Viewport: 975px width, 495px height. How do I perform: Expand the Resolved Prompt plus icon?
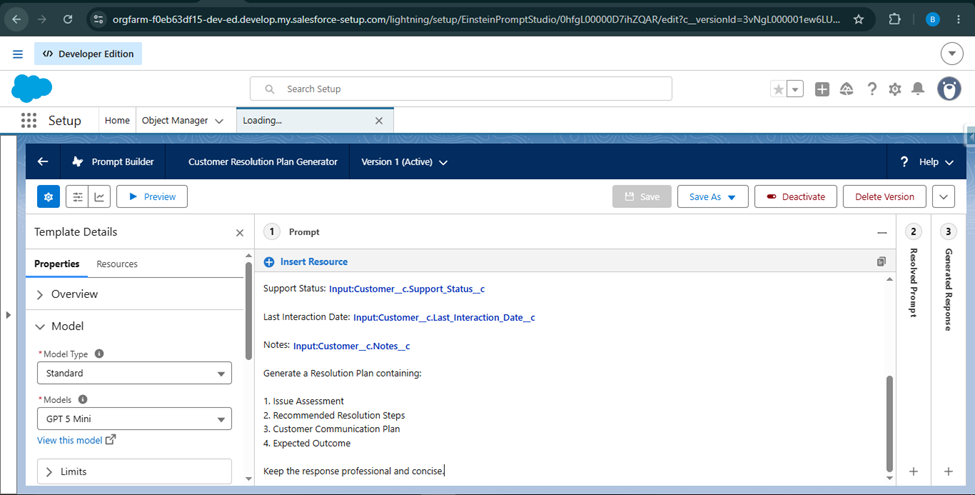[913, 471]
